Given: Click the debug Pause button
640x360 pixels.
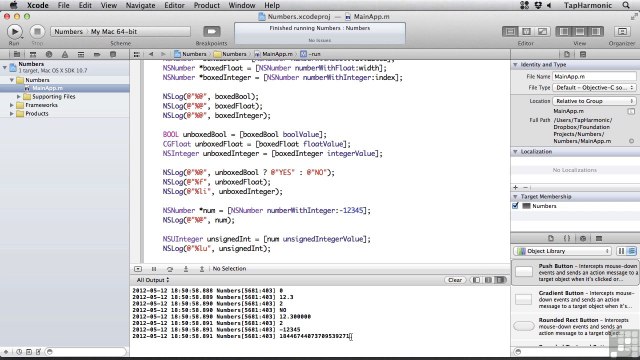Looking at the screenshot, I should point(154,269).
